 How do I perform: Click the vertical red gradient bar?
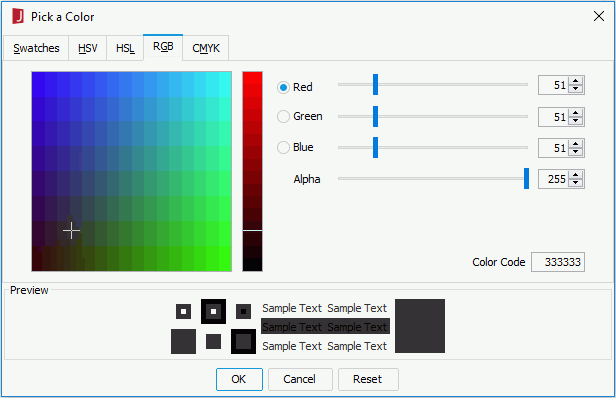[252, 171]
